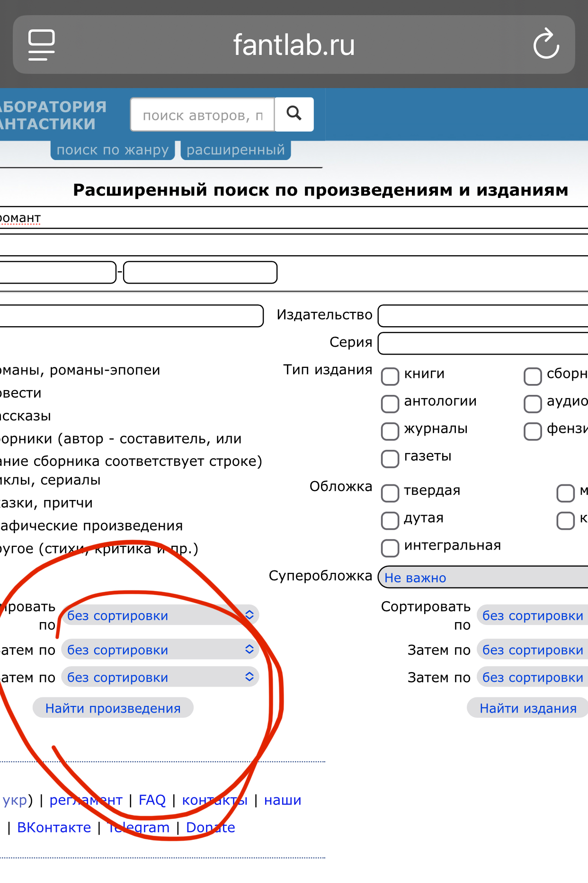The width and height of the screenshot is (588, 883).
Task: Tick the 'газеты' checkbox
Action: [390, 459]
